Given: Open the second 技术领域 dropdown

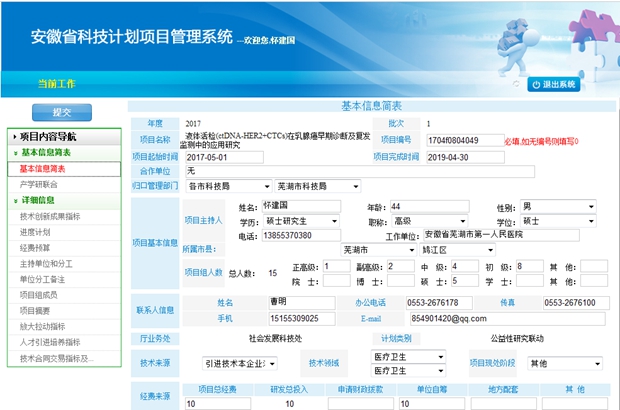Looking at the screenshot, I should (x=408, y=371).
